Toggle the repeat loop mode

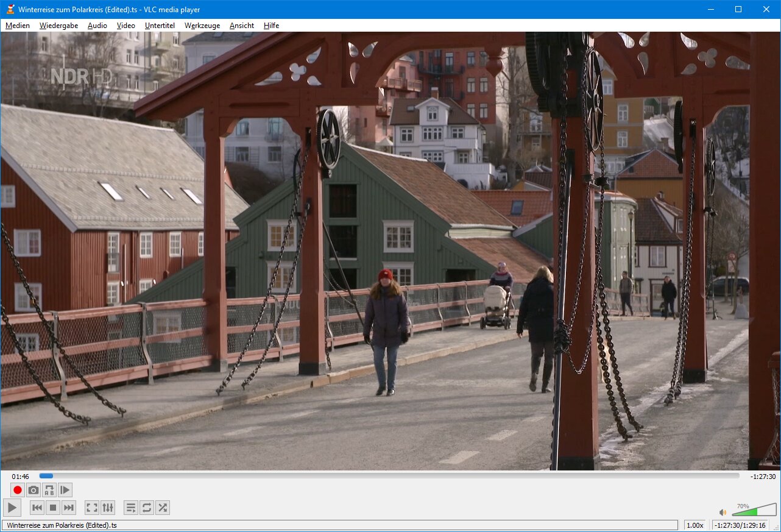click(x=147, y=508)
